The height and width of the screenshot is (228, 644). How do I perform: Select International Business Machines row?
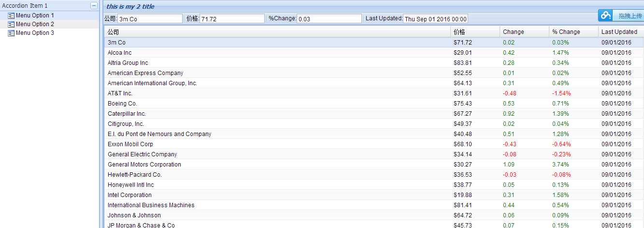374,205
